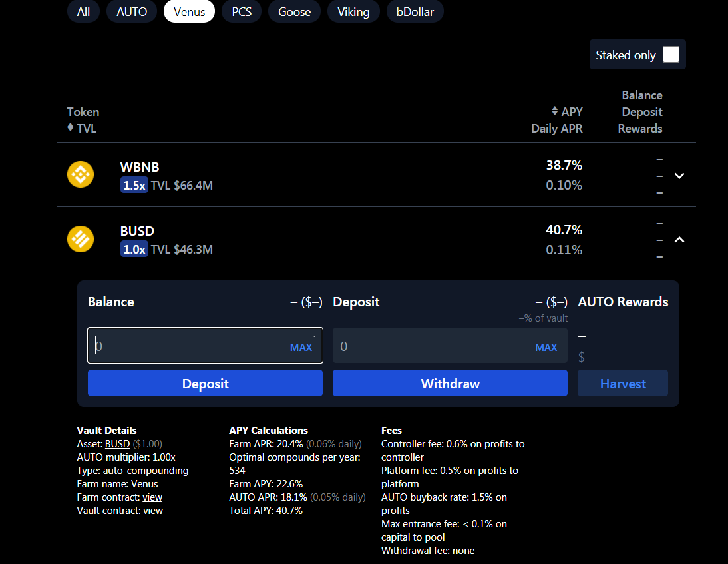View the Vault contract link
The image size is (728, 564).
pos(153,511)
